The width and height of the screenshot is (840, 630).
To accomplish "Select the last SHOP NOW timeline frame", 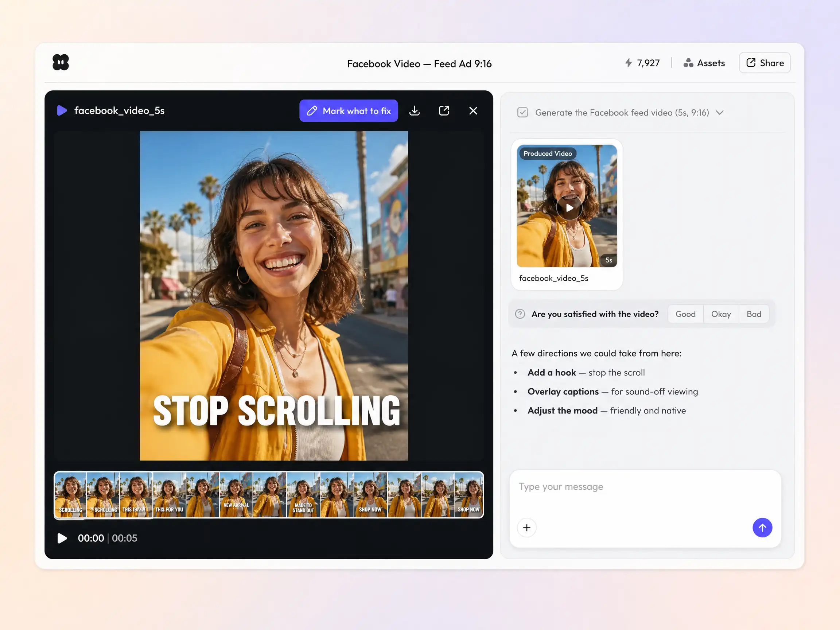I will [468, 495].
